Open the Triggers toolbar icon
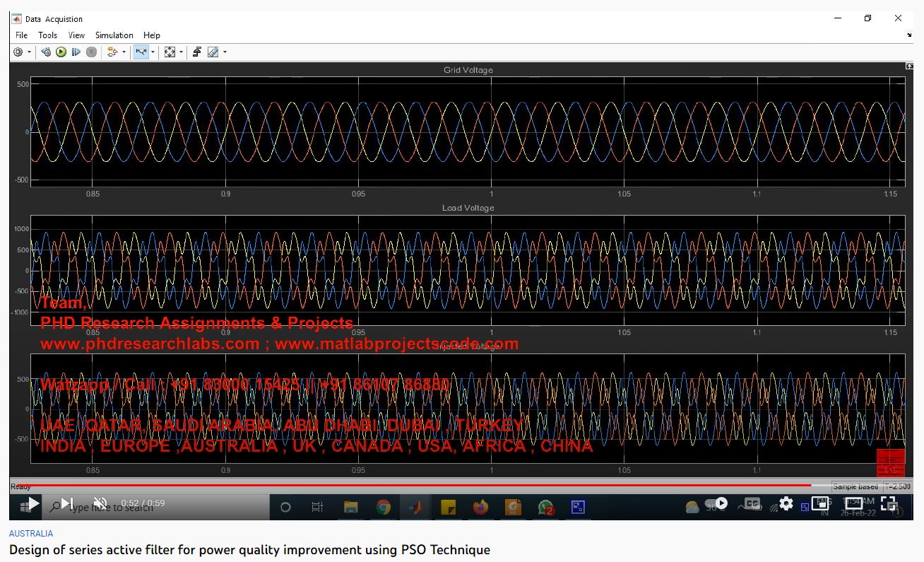The height and width of the screenshot is (562, 924). 197,52
